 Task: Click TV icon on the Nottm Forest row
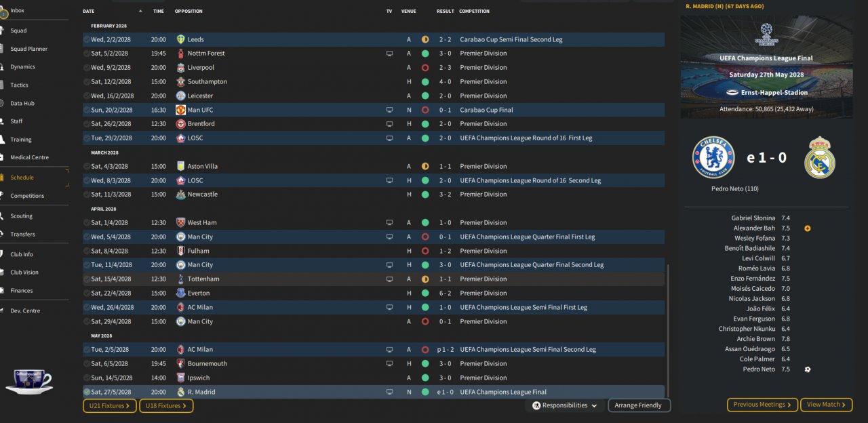coord(389,54)
